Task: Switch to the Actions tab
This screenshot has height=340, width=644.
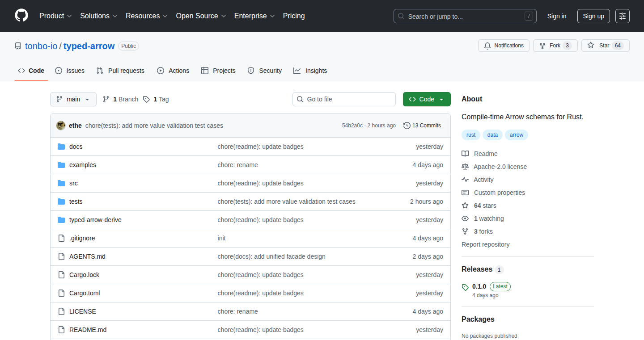Action: (x=173, y=71)
